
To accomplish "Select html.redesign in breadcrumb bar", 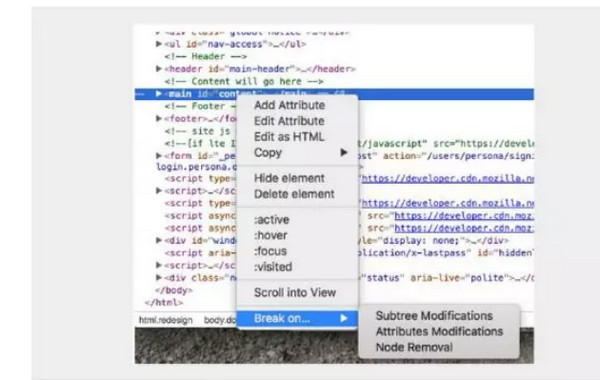I will (166, 320).
